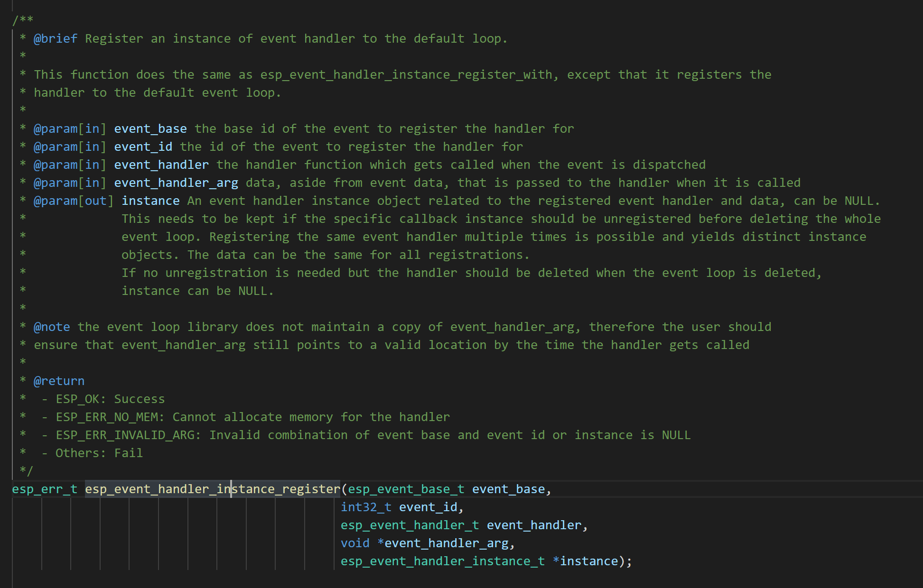Click the comment closing */ marker
The image size is (923, 588).
pyautogui.click(x=26, y=471)
